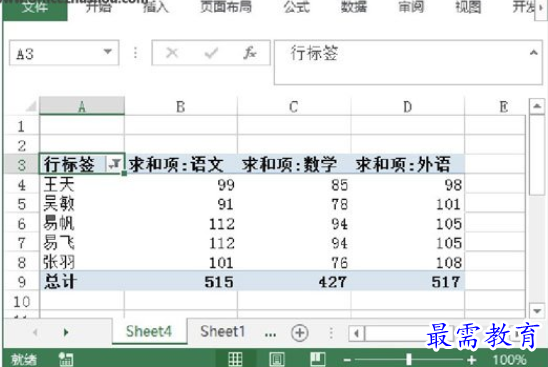Open zoom dialog via 100% label
Viewport: 548px width, 367px height.
coord(509,360)
